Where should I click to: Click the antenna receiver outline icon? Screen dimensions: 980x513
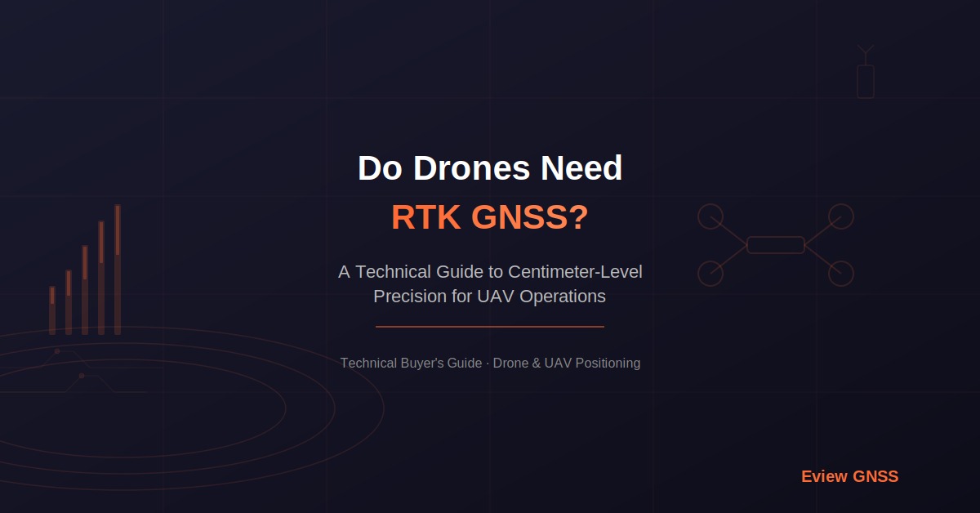pyautogui.click(x=866, y=72)
